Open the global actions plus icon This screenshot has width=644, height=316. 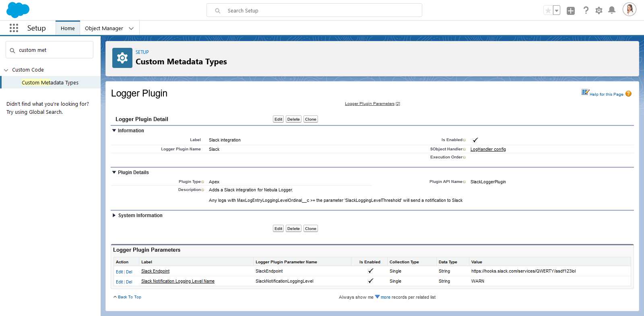[571, 11]
